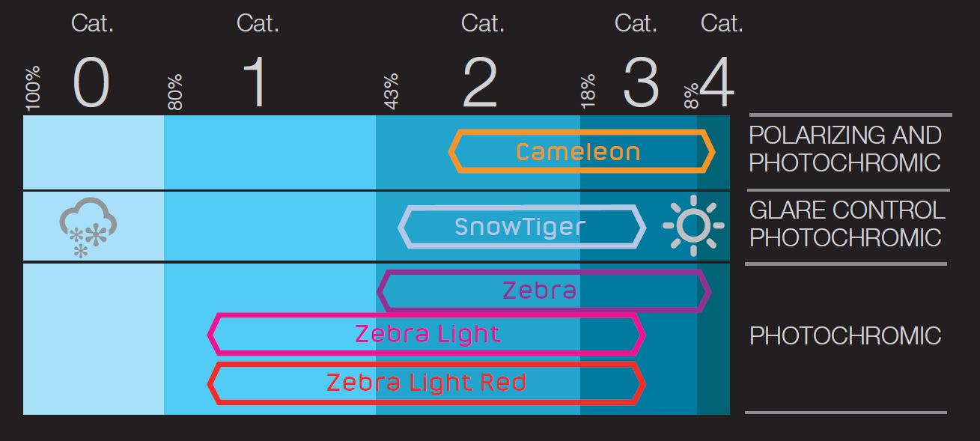Click the 43% transmission label
Image resolution: width=980 pixels, height=441 pixels.
coord(392,93)
